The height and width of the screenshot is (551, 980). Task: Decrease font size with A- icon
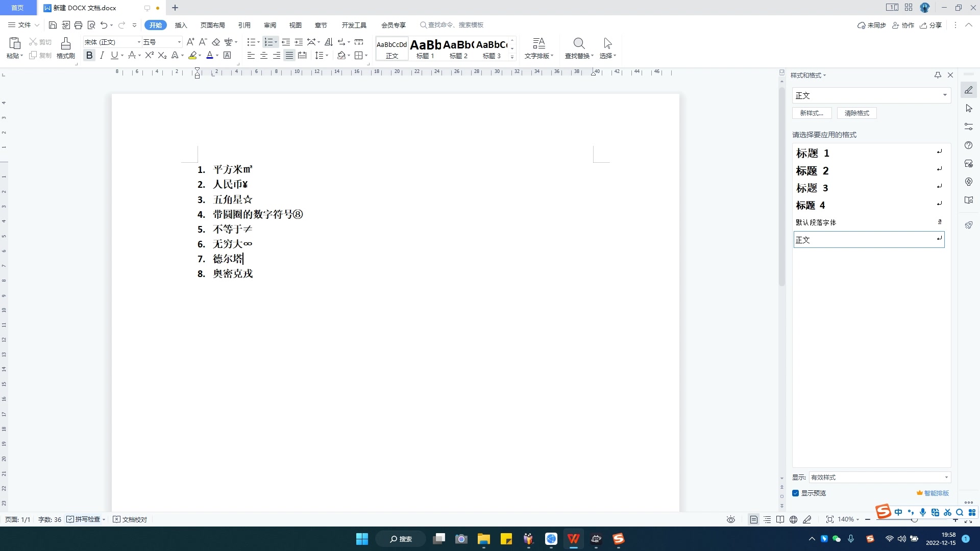coord(203,42)
